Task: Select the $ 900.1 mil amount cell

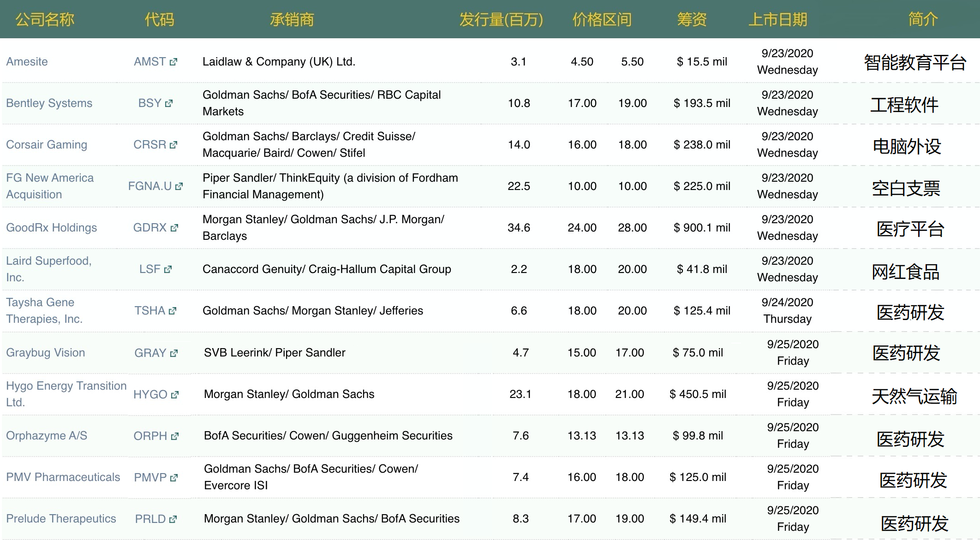Action: [702, 227]
